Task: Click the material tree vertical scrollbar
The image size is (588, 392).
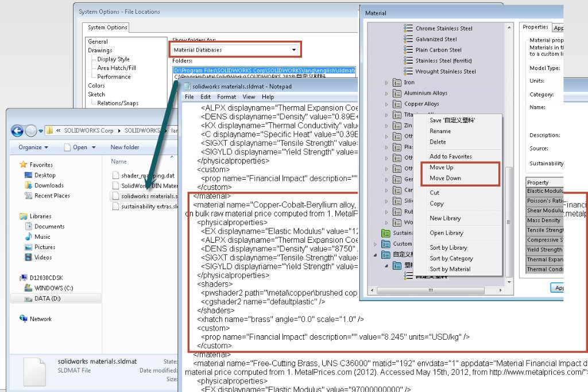Action: [x=509, y=221]
